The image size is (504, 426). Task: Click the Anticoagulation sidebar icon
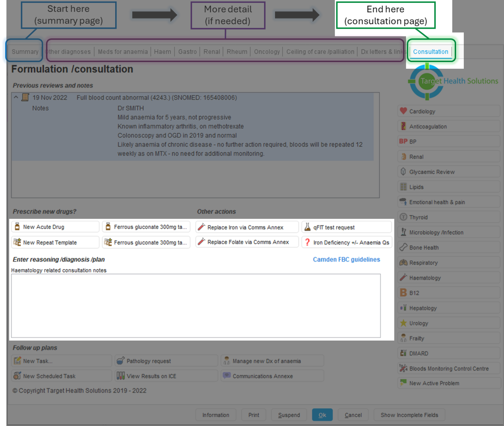[403, 126]
